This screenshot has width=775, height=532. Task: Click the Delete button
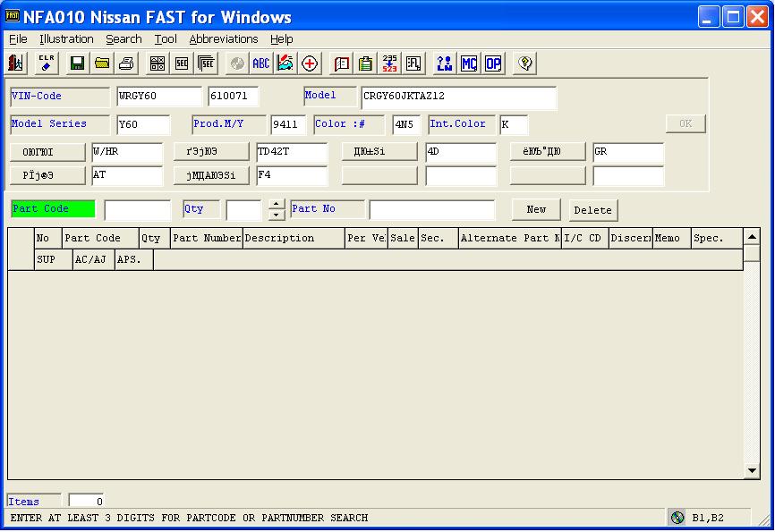coord(593,210)
